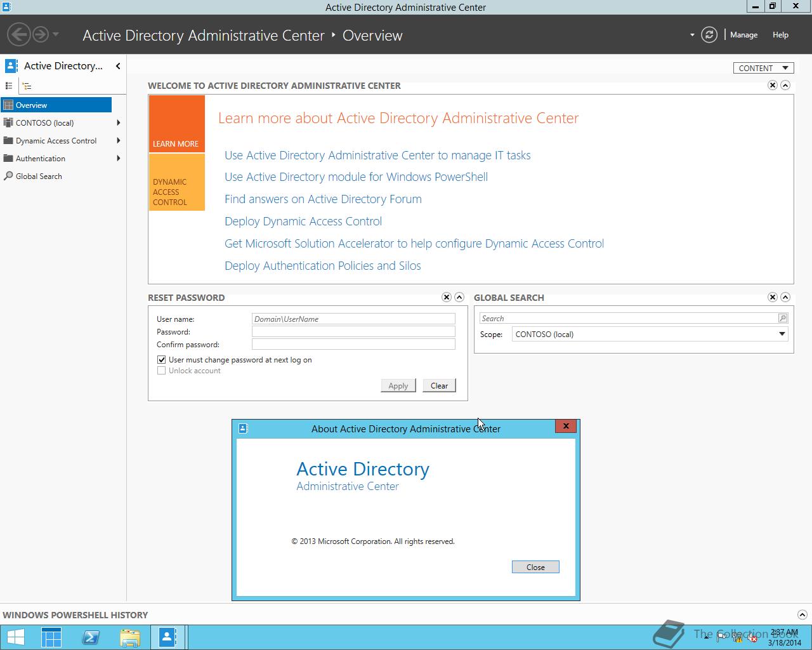Click the Apply button

coord(398,385)
